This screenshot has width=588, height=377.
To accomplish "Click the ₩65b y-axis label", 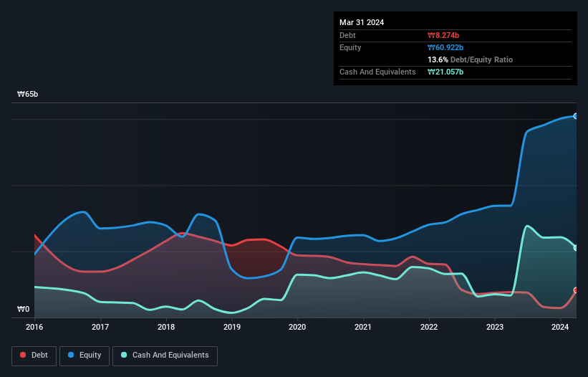I will coord(28,94).
